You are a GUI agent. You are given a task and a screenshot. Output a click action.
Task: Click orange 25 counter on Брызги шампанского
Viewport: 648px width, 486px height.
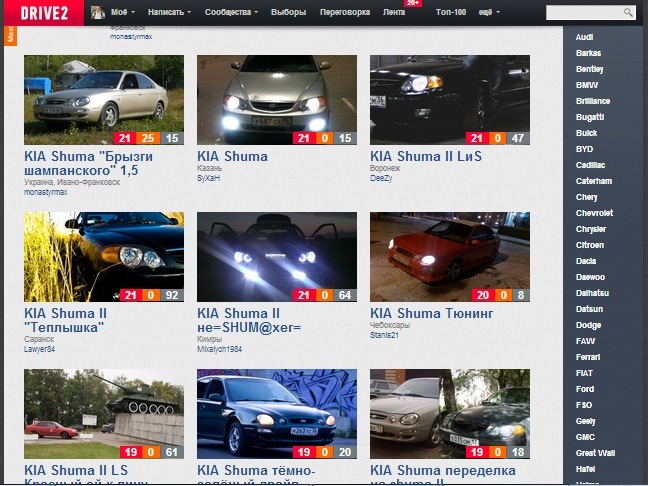(148, 138)
